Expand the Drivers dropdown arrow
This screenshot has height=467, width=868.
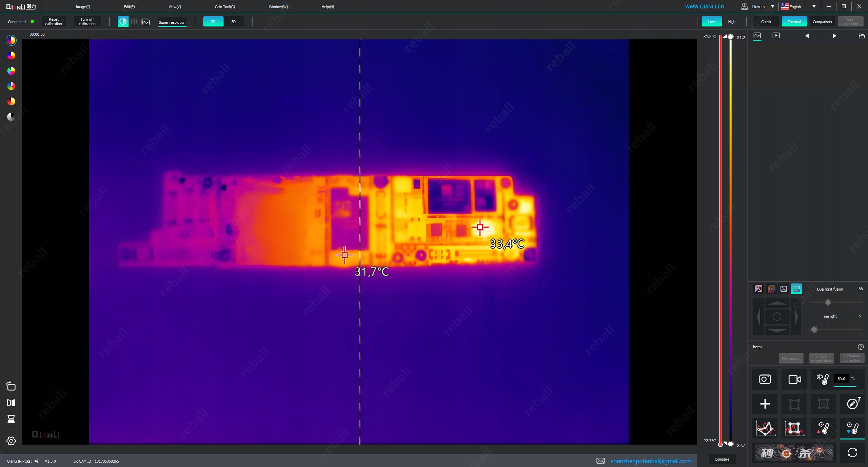pyautogui.click(x=773, y=6)
